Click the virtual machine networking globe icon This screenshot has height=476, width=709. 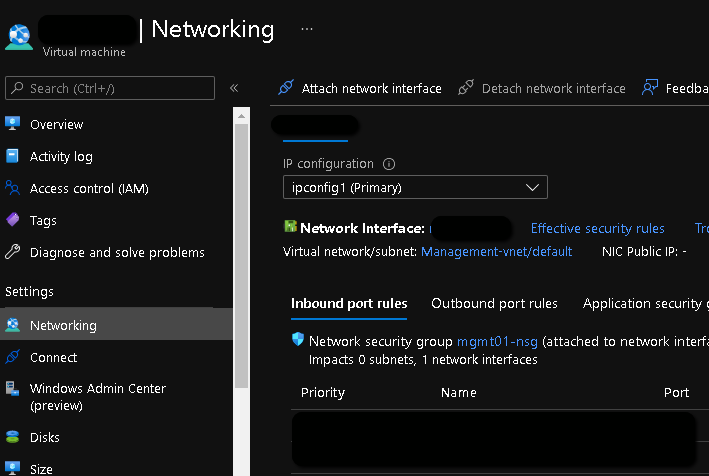tap(19, 37)
